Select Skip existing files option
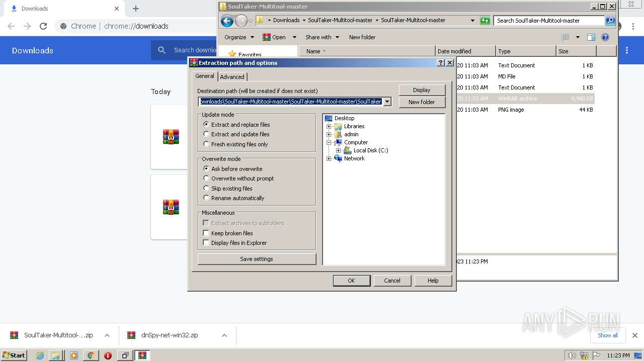The width and height of the screenshot is (644, 362). point(228,189)
